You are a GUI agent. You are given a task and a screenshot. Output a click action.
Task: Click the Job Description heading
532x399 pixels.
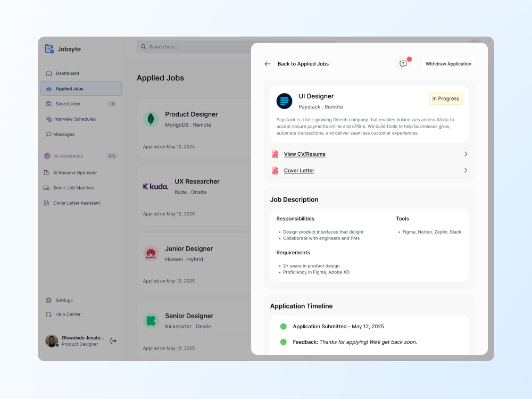294,199
